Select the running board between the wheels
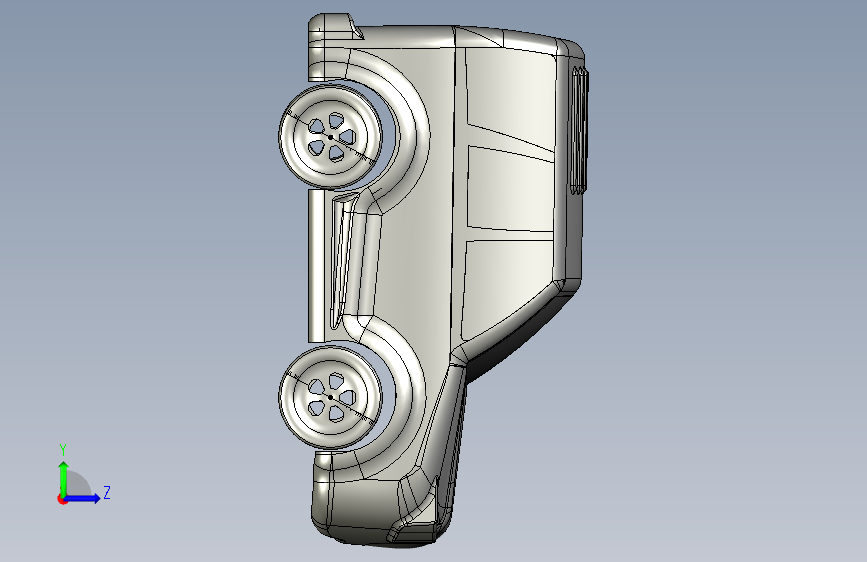 316,266
